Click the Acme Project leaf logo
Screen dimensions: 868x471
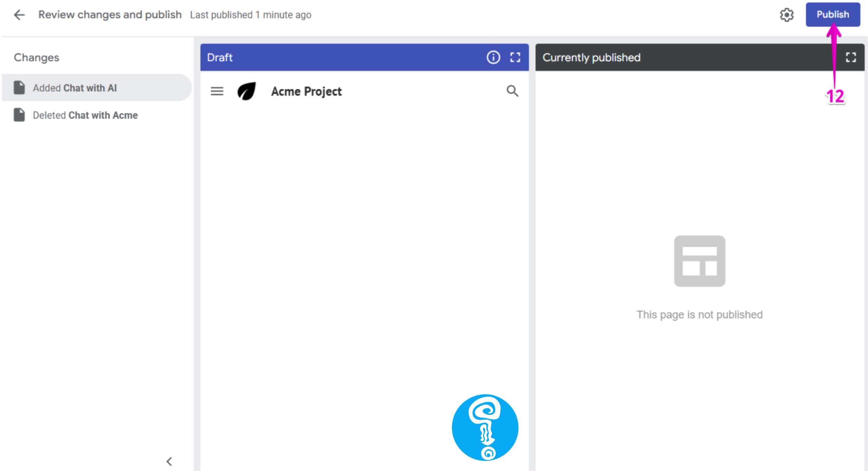click(247, 91)
